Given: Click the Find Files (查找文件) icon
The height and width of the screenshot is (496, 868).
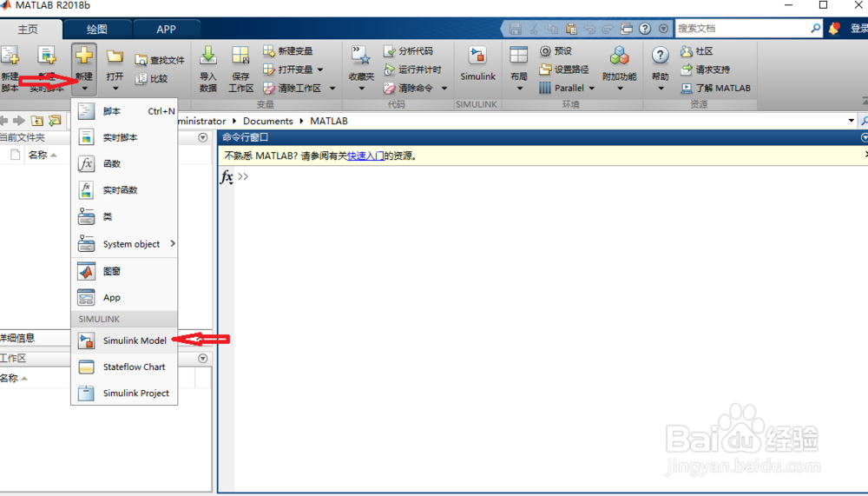Looking at the screenshot, I should 141,60.
